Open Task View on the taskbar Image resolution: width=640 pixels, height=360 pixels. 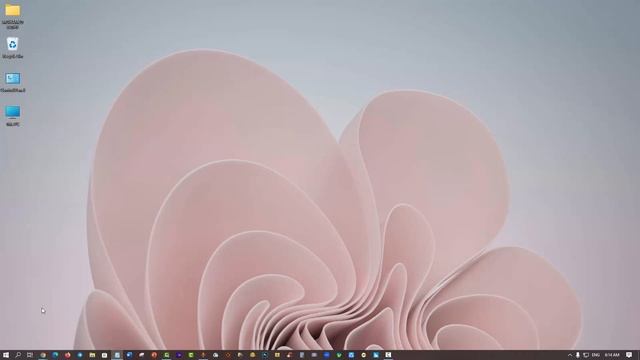coord(30,355)
